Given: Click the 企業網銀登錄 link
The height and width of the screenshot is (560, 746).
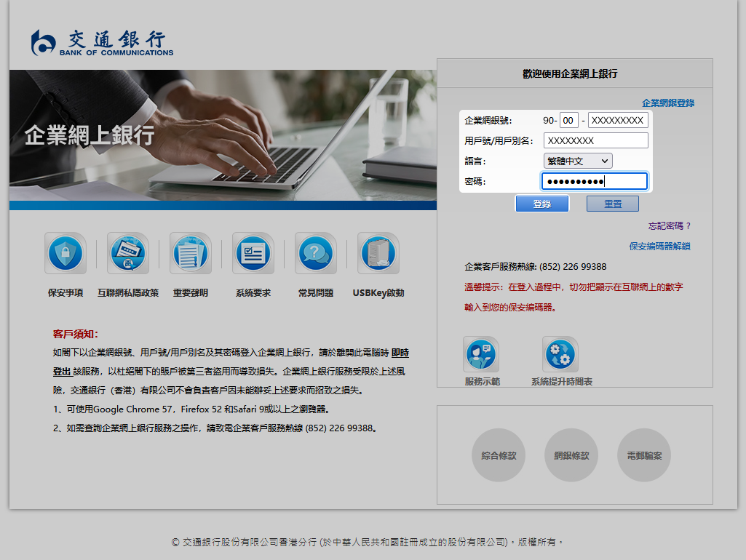Looking at the screenshot, I should point(668,103).
